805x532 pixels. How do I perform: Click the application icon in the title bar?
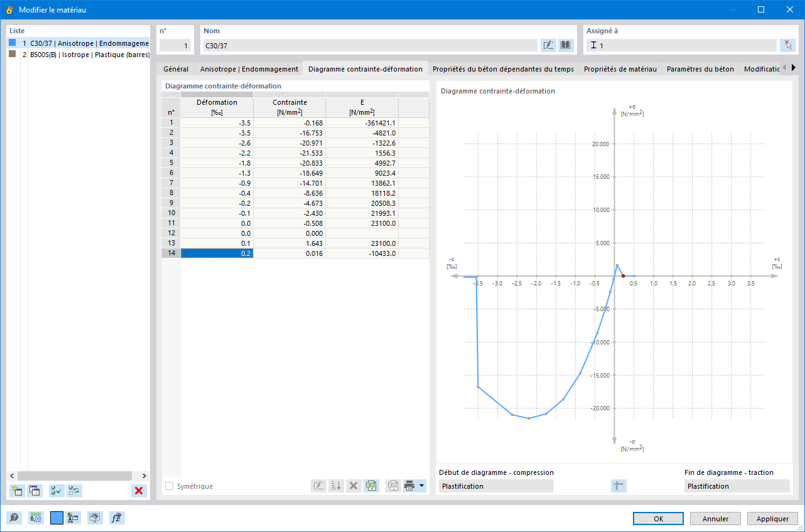(x=9, y=9)
